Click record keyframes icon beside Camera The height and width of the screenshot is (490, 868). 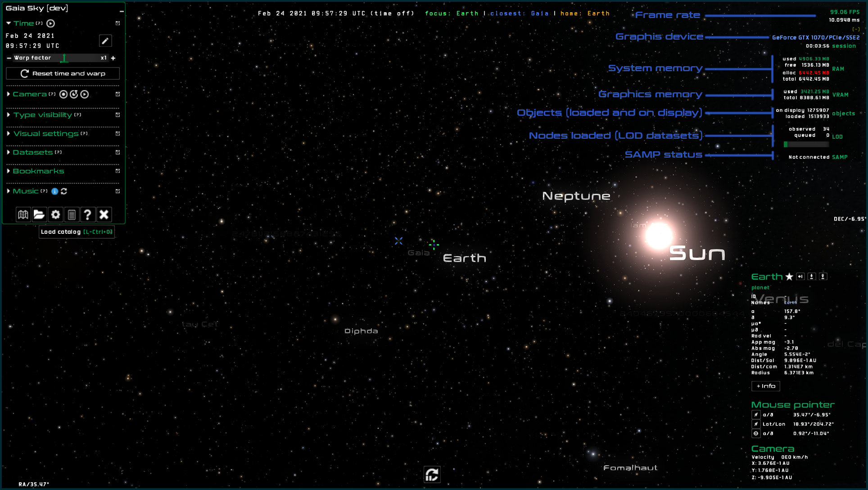click(x=74, y=94)
